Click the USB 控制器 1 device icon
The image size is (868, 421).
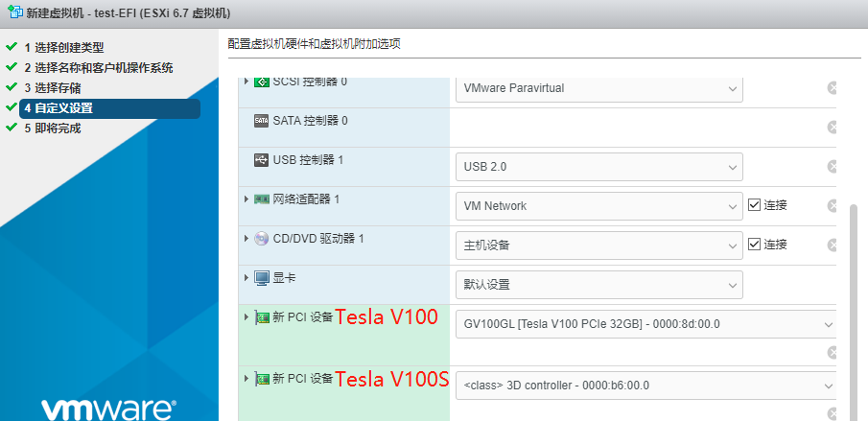pyautogui.click(x=261, y=160)
